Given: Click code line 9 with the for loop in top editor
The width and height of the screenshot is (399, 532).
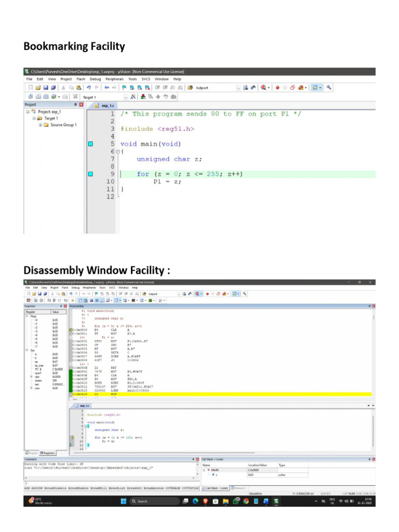Looking at the screenshot, I should tap(248, 174).
